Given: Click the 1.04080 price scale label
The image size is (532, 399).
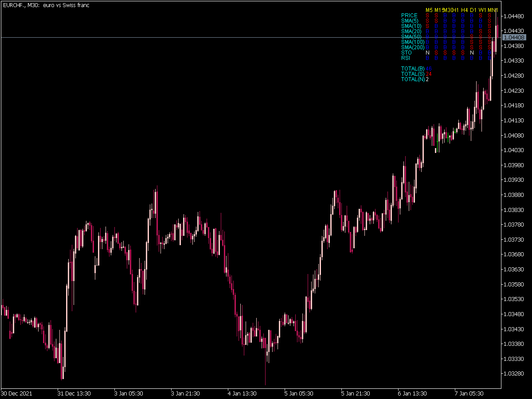Looking at the screenshot, I should (x=513, y=135).
